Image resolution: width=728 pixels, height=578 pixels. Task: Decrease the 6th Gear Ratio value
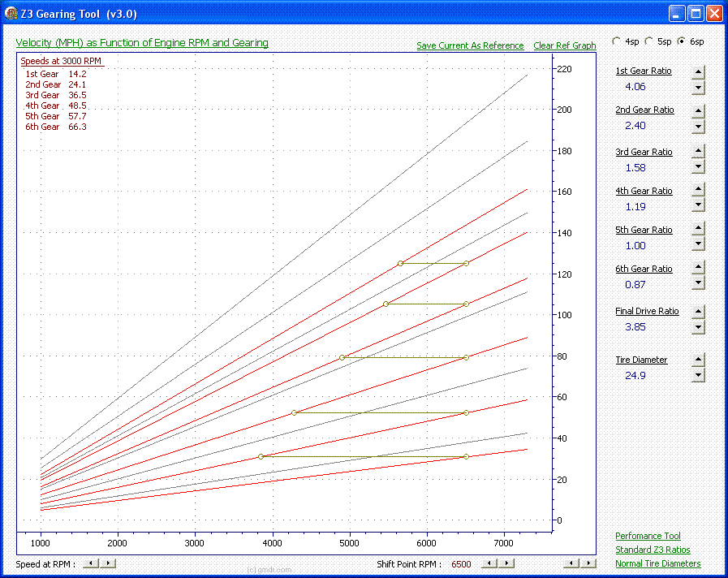698,283
